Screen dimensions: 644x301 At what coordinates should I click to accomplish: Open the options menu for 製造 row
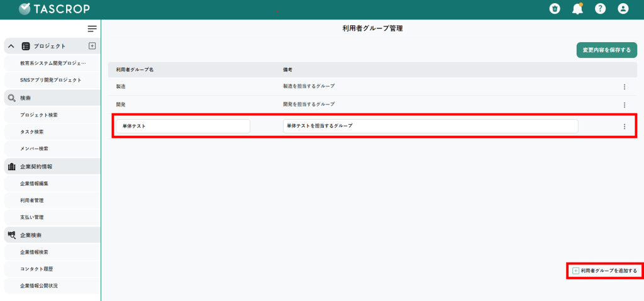coord(625,87)
